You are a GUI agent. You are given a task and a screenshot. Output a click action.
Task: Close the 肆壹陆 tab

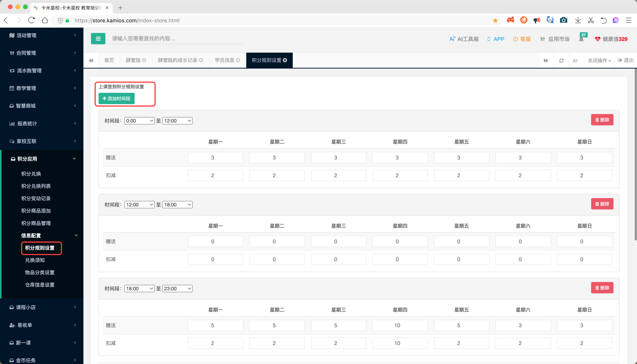[x=144, y=60]
